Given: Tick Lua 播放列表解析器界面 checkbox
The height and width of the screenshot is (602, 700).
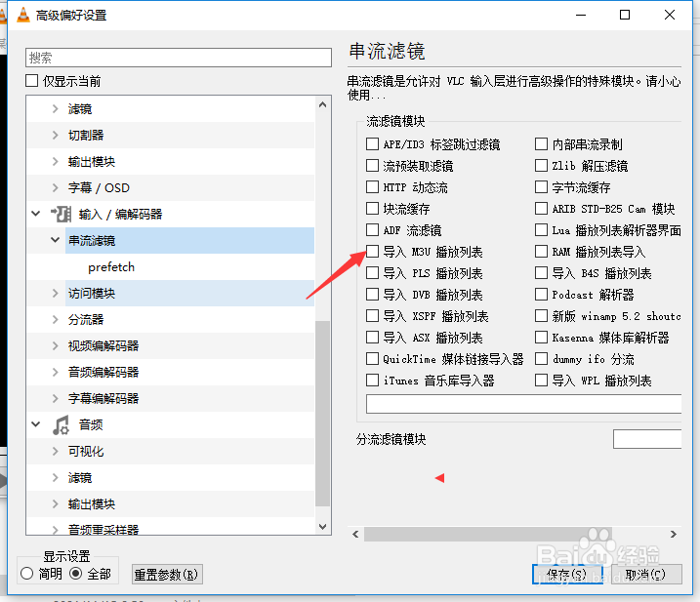Looking at the screenshot, I should 541,230.
